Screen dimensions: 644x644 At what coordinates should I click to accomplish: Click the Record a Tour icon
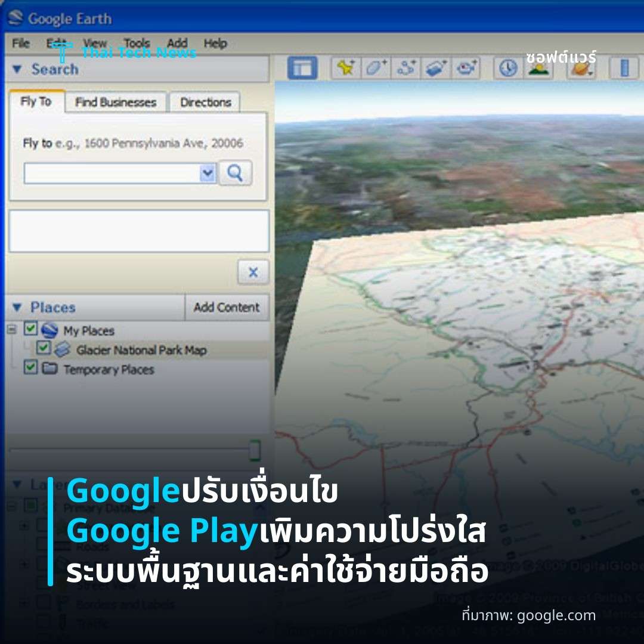click(x=466, y=68)
